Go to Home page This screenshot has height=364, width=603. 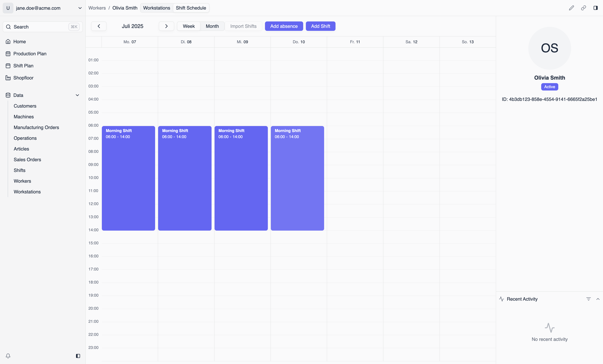pos(20,42)
